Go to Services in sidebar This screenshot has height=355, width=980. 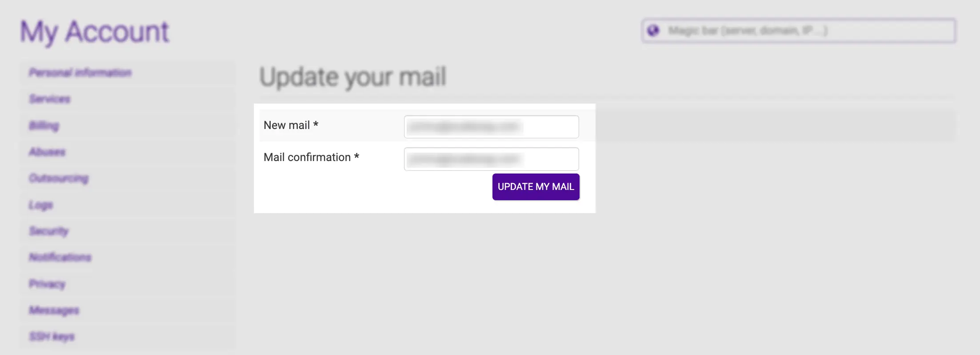(x=50, y=99)
